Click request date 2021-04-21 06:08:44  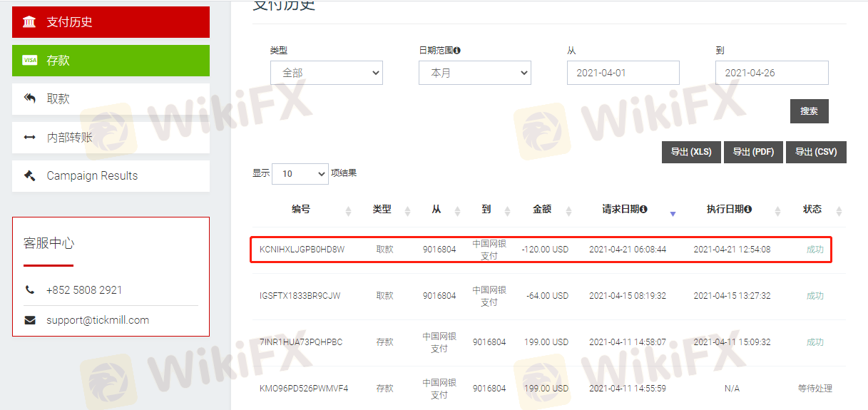coord(628,250)
